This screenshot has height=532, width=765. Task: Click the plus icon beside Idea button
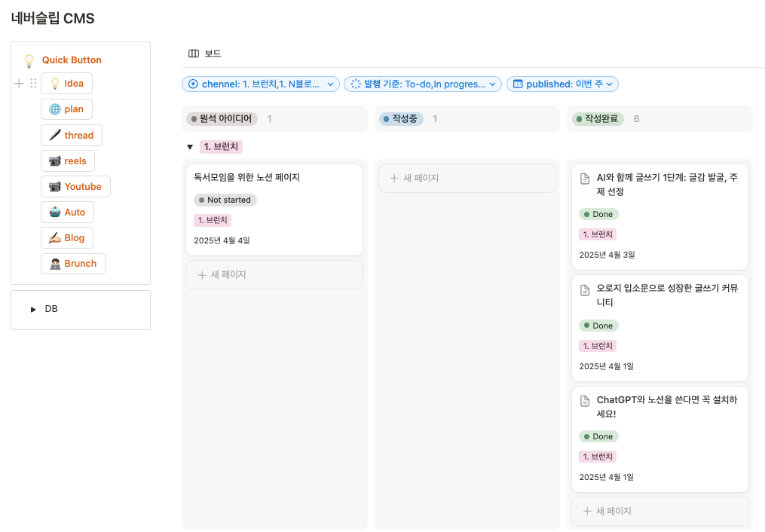[19, 84]
